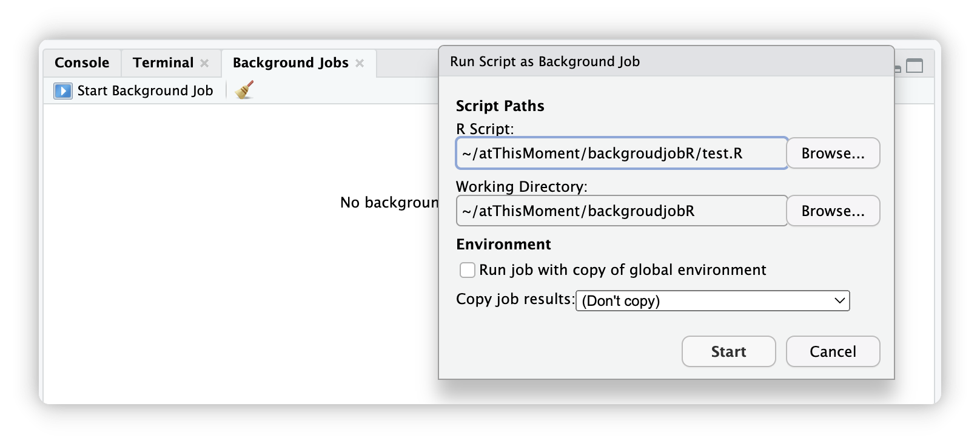Viewport: 980px width, 443px height.
Task: Close the Terminal tab with its x
Action: [204, 63]
